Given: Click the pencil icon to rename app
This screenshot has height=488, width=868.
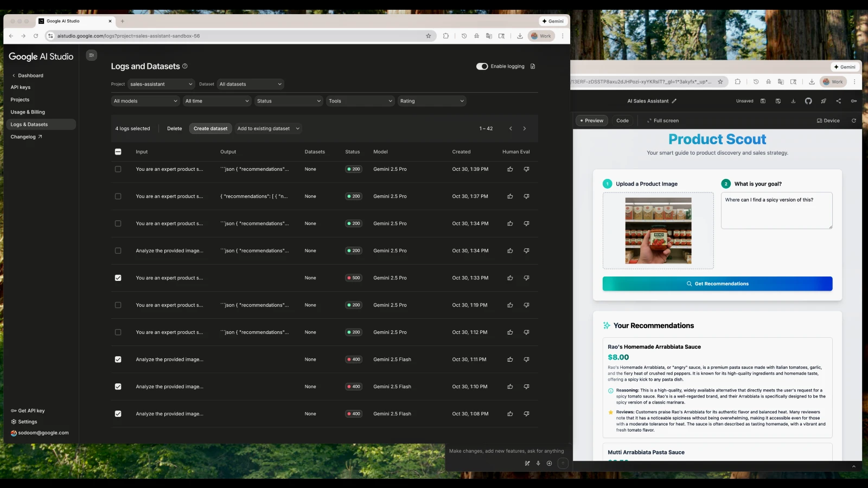Looking at the screenshot, I should 674,101.
